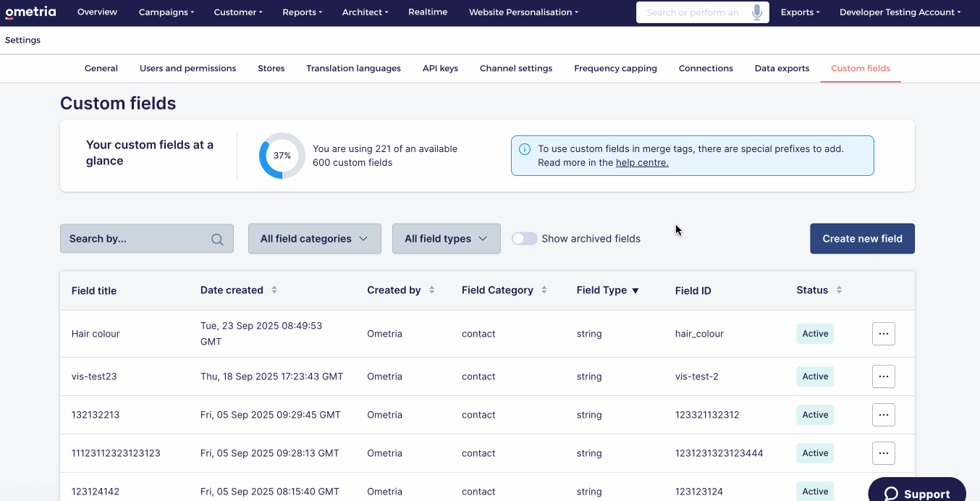Expand the Developer Testing Account menu
This screenshot has height=501, width=980.
point(900,12)
